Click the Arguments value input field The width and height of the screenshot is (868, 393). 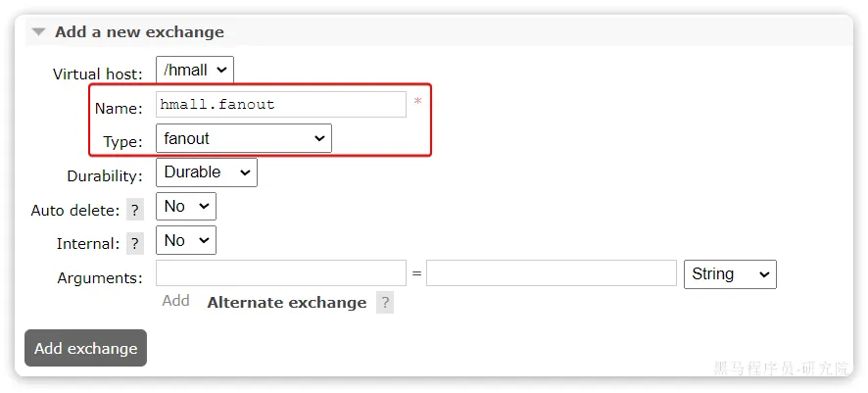point(552,273)
